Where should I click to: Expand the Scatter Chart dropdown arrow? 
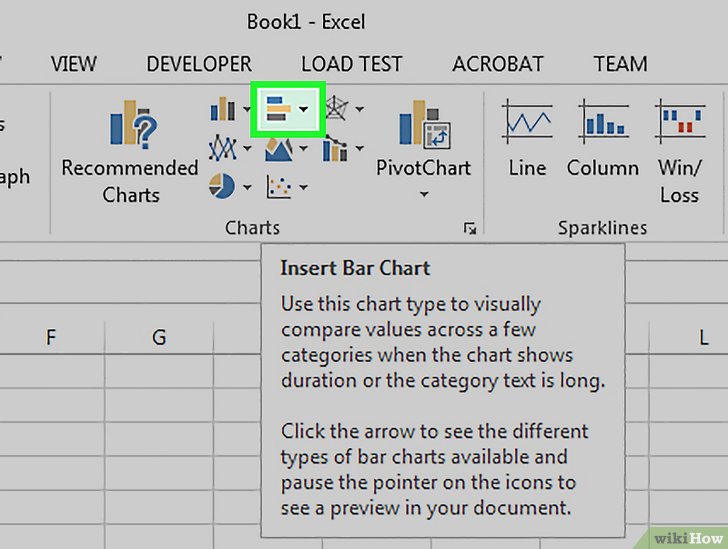(x=304, y=188)
